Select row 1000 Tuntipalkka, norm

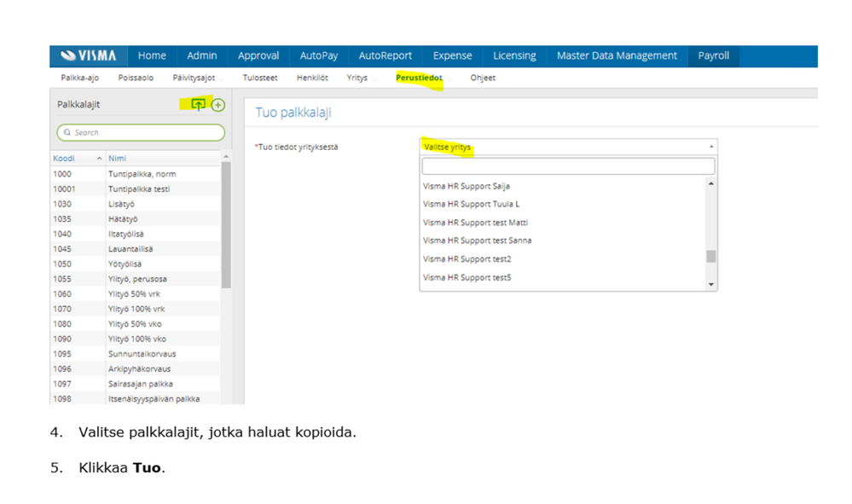point(136,174)
